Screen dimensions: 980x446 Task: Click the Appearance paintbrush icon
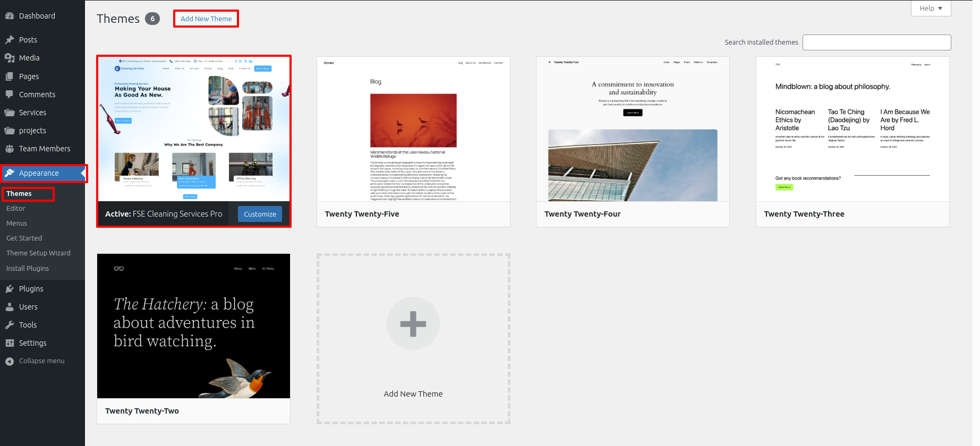[x=10, y=173]
